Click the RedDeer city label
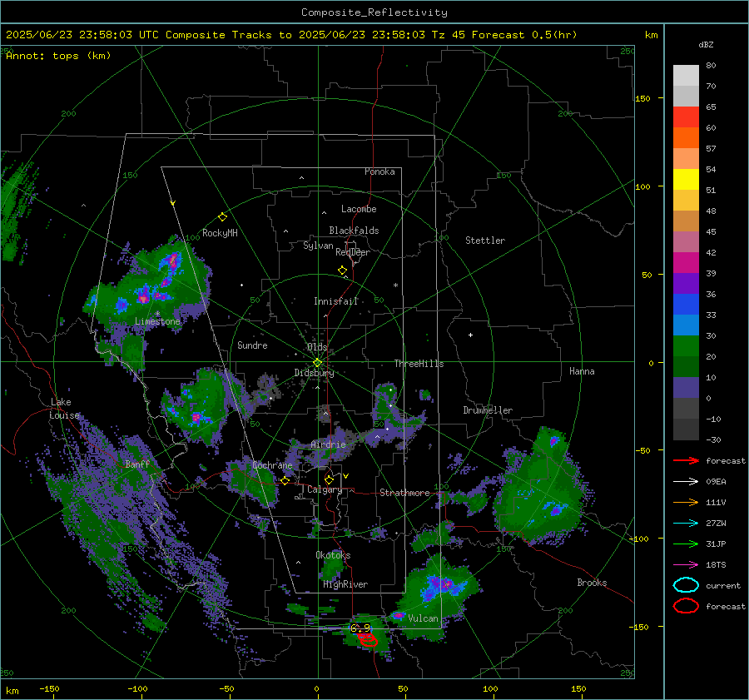This screenshot has height=700, width=749. [353, 252]
